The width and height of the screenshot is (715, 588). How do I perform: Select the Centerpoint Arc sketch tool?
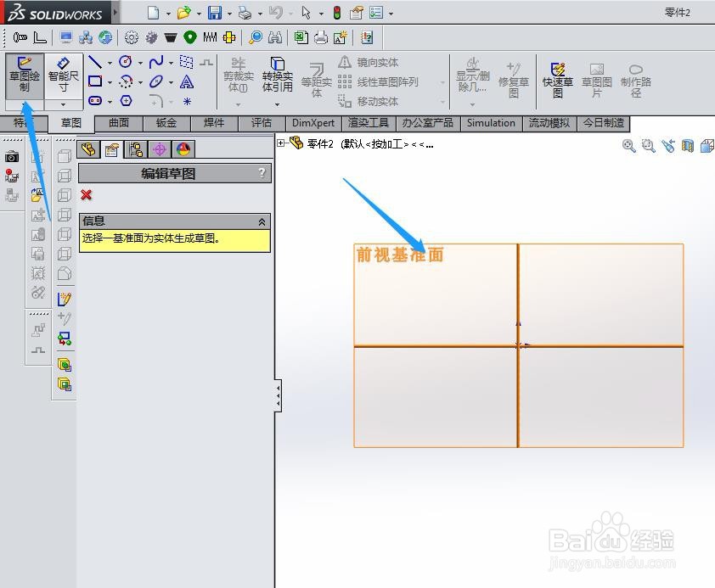(126, 81)
